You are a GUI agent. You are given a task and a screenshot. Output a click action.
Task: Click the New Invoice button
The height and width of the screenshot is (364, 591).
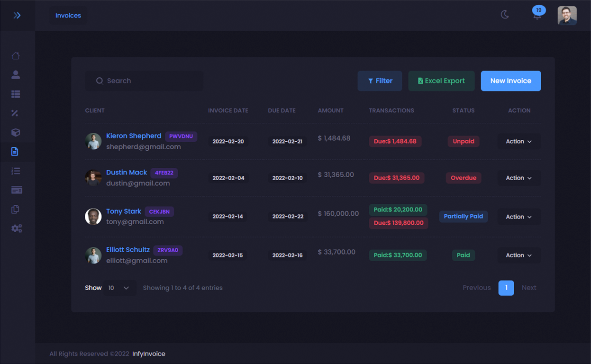click(510, 81)
